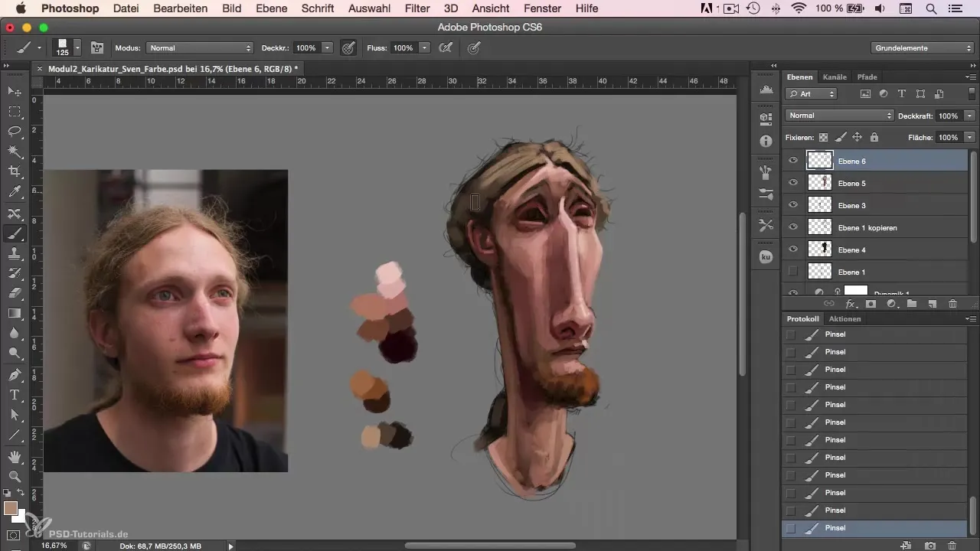Show the hidden Ebene 1 layer
Screen dimensions: 980x551
[793, 272]
